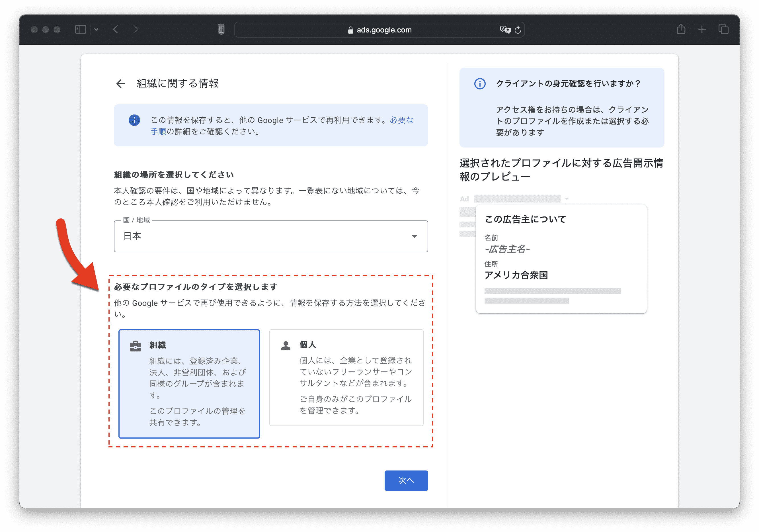Image resolution: width=759 pixels, height=532 pixels.
Task: Open the 国/地域 dropdown showing 日本
Action: click(271, 236)
